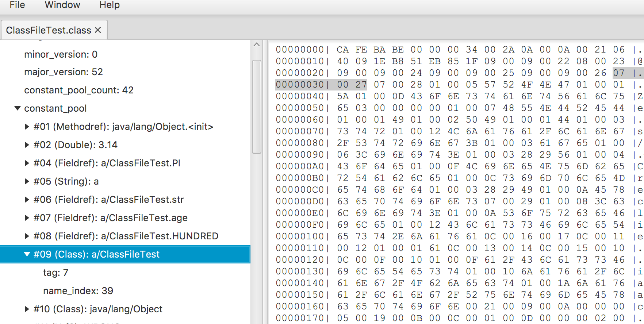The width and height of the screenshot is (644, 324).
Task: Expand the #02 (Double) entry
Action: pyautogui.click(x=27, y=145)
